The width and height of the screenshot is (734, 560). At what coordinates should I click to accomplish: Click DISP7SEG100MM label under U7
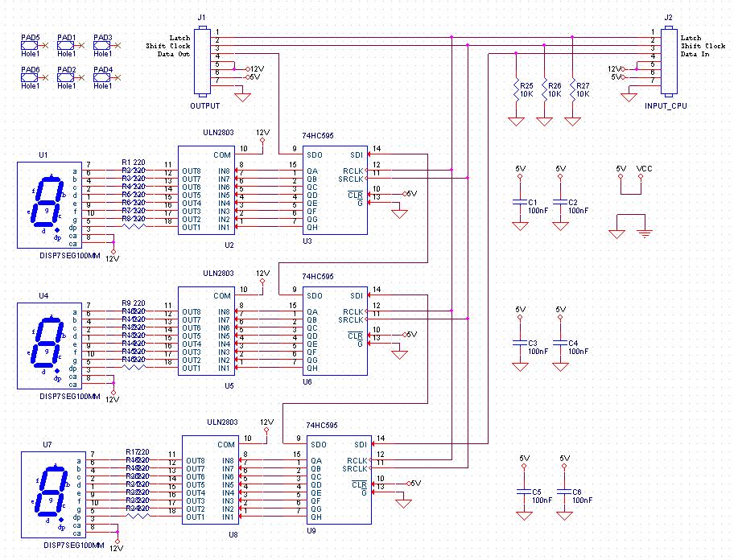74,546
